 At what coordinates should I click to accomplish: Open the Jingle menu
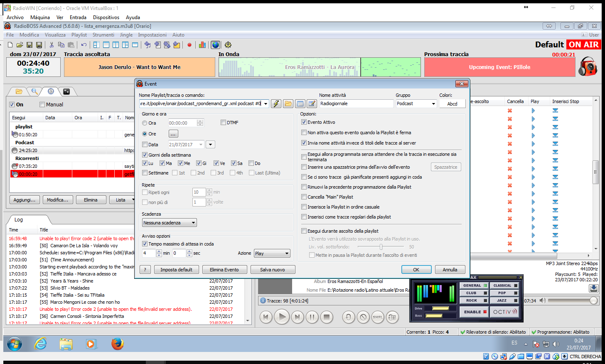coord(126,35)
